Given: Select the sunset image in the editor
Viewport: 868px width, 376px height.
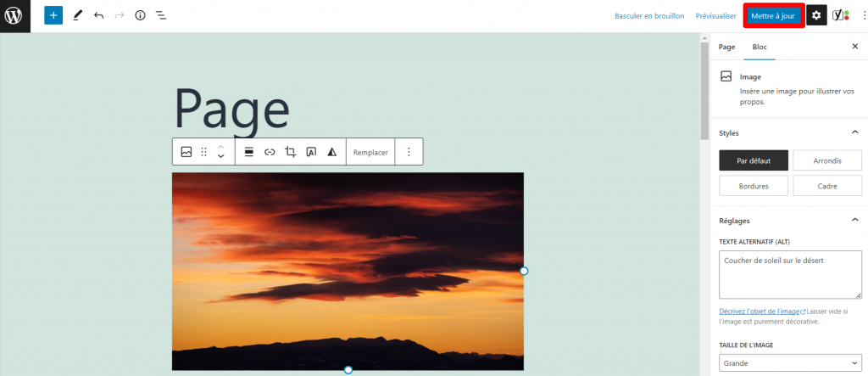Looking at the screenshot, I should 348,272.
